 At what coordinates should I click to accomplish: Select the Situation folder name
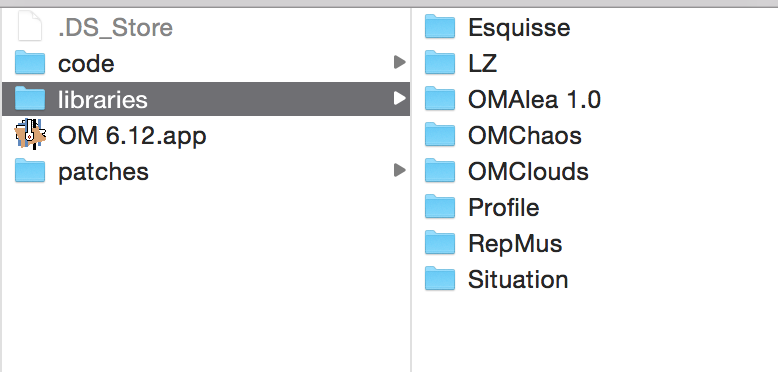518,279
